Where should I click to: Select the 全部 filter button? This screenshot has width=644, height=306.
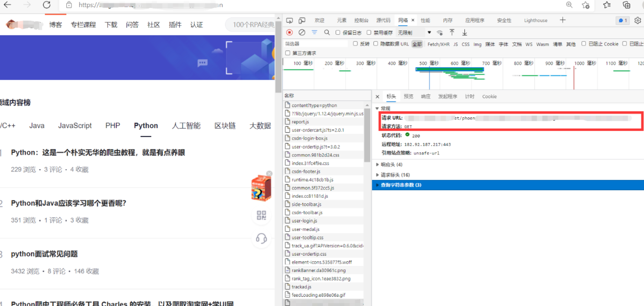[x=417, y=44]
